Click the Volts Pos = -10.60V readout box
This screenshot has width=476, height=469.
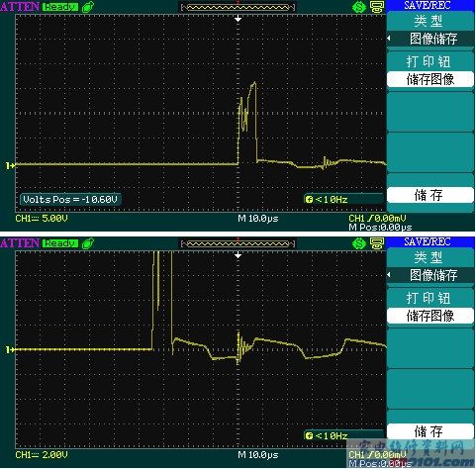(x=70, y=199)
